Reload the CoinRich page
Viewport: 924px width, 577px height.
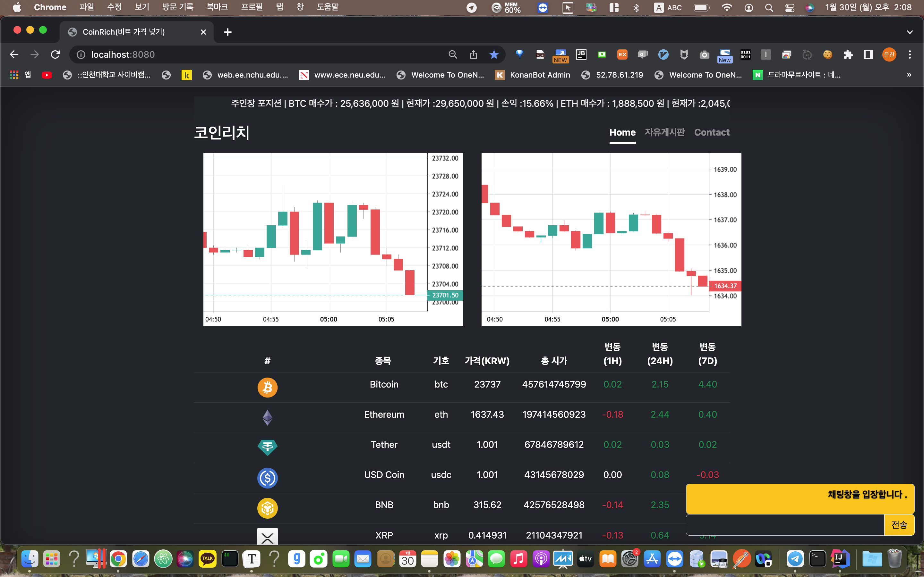coord(56,54)
